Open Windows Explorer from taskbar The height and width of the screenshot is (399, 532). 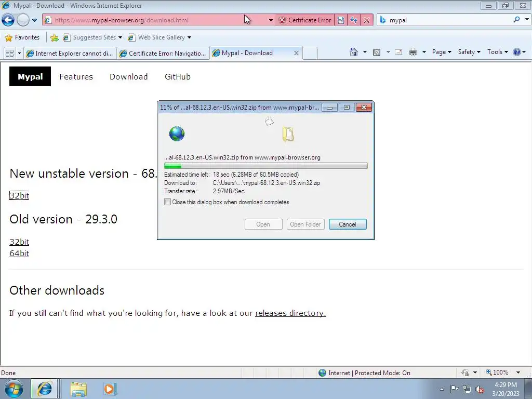pyautogui.click(x=78, y=389)
